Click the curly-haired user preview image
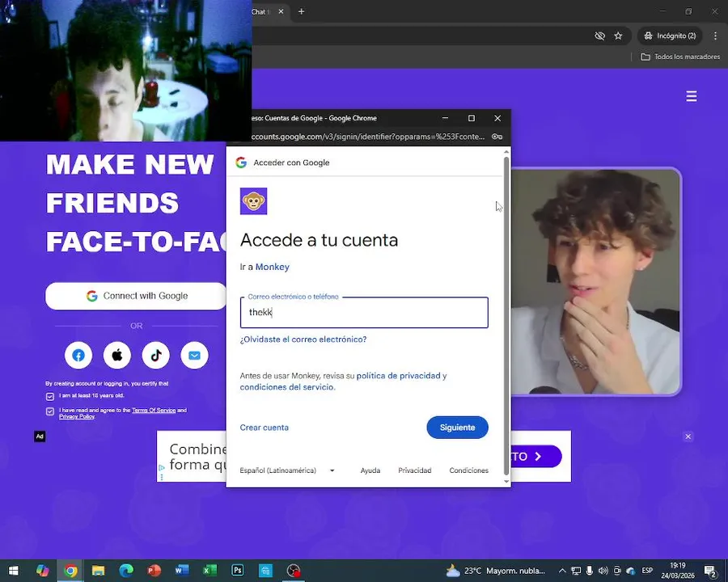Screen dimensions: 728x582 point(595,282)
